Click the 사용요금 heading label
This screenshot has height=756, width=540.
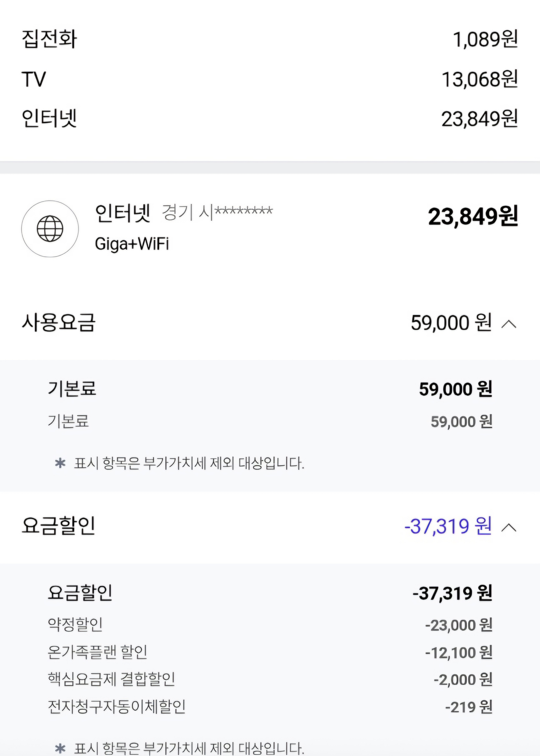point(59,322)
